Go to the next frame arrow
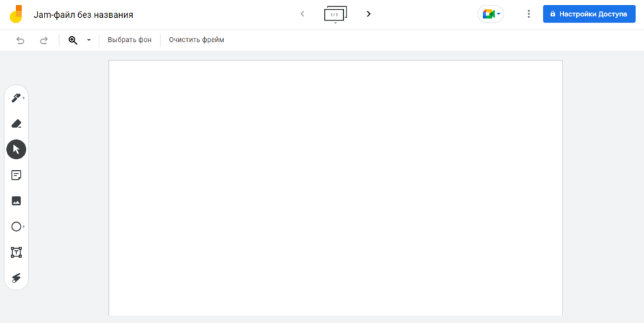This screenshot has width=644, height=323. coord(369,14)
